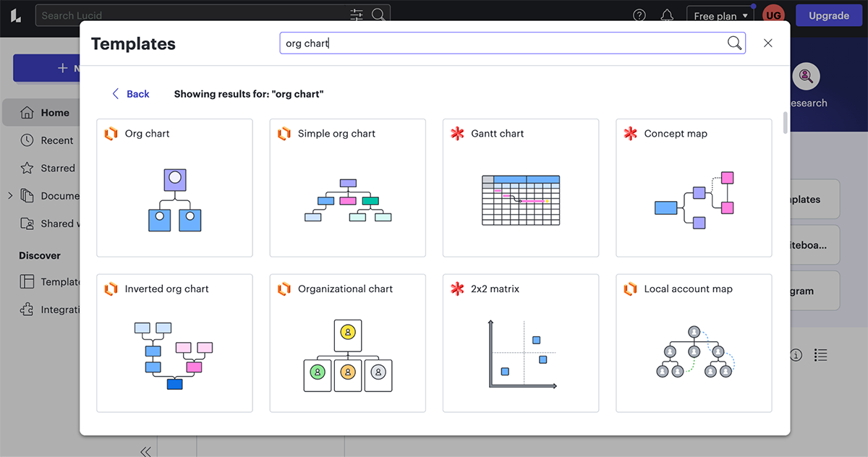Click the template search input field
The width and height of the screenshot is (868, 457).
pos(499,43)
